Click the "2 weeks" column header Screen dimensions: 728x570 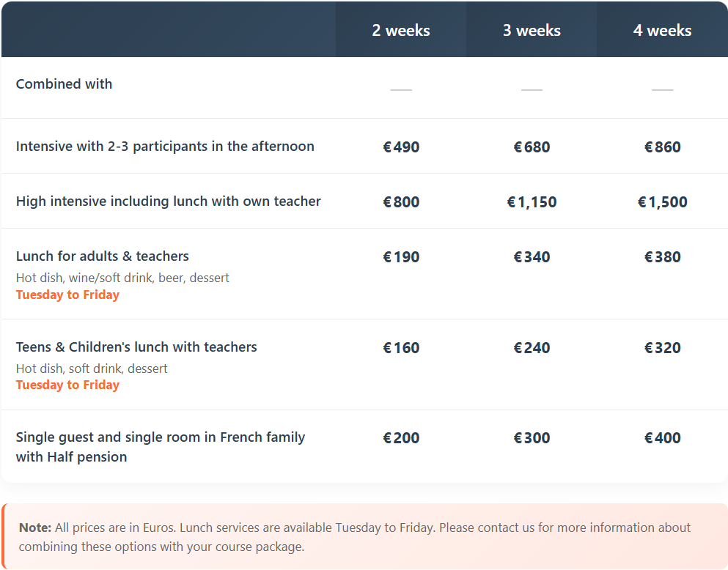click(x=401, y=31)
